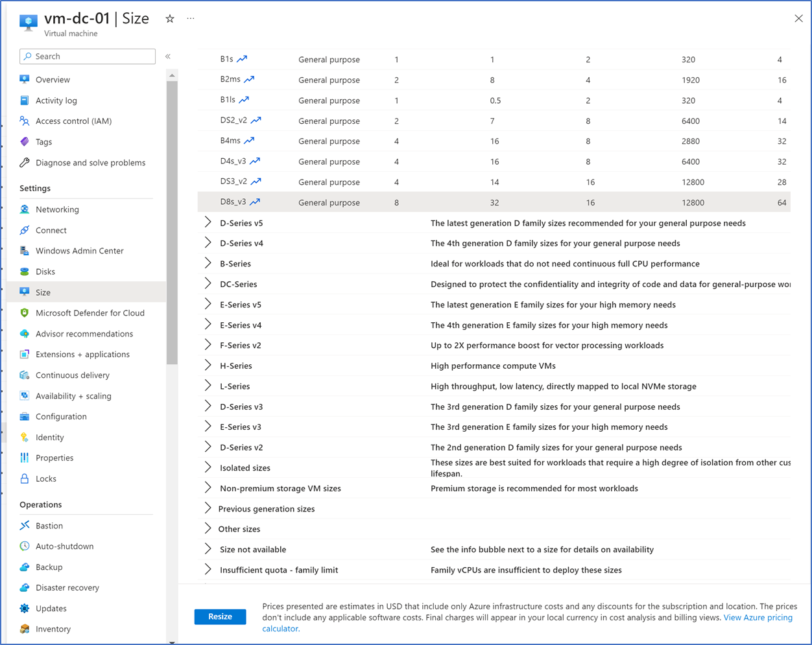The image size is (812, 645).
Task: Click the trend arrow icon next to B1s
Action: [242, 59]
